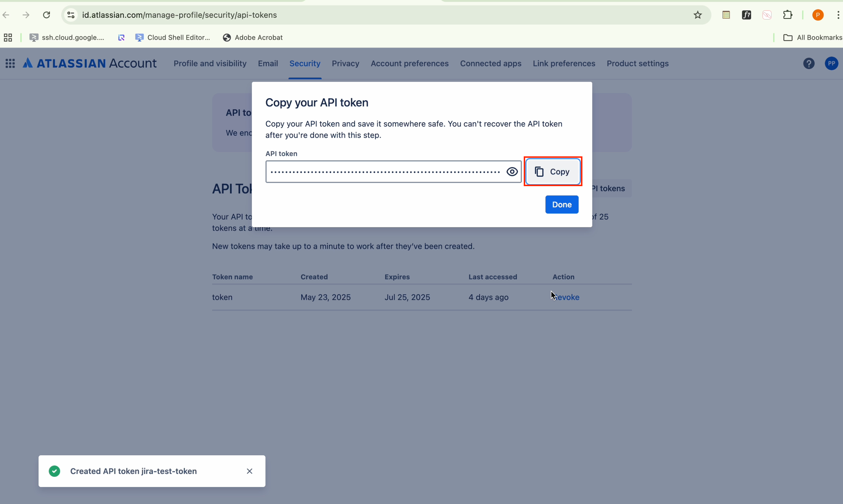Click the green success checkmark icon

[x=54, y=471]
